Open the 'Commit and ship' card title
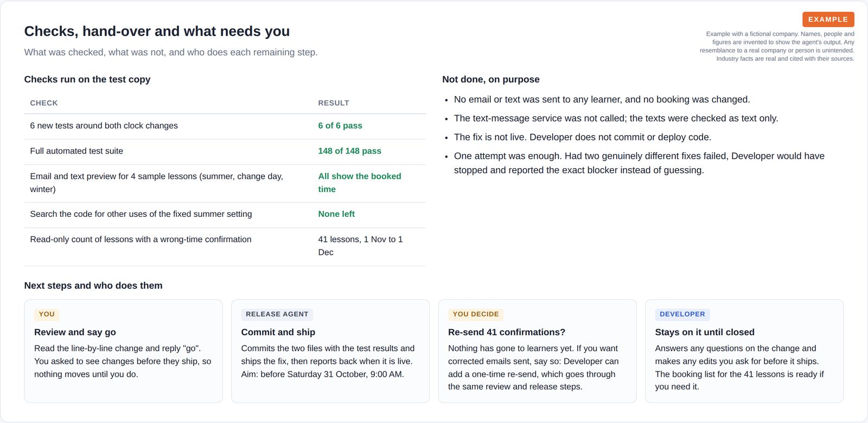This screenshot has width=868, height=423. (278, 332)
